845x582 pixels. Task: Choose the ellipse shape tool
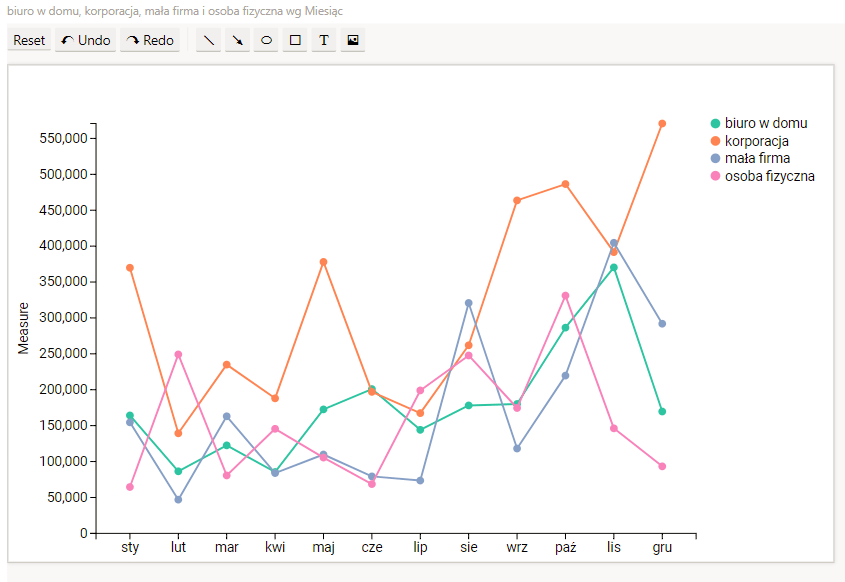pyautogui.click(x=266, y=41)
